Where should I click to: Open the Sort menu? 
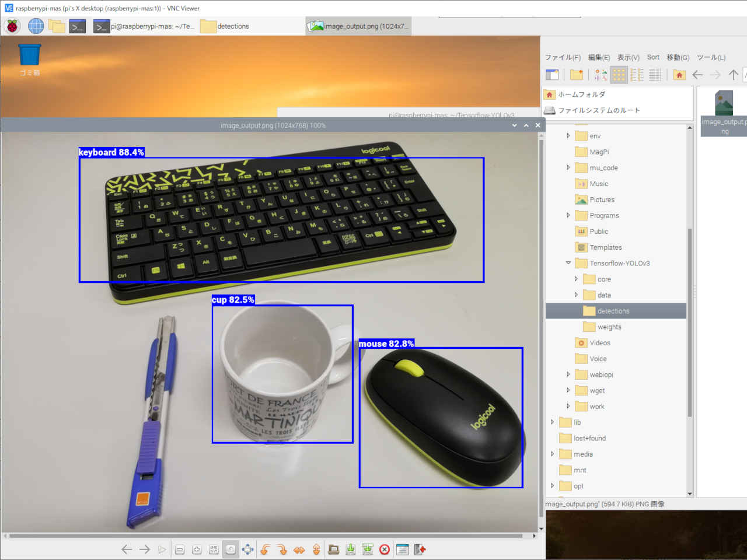(x=653, y=57)
